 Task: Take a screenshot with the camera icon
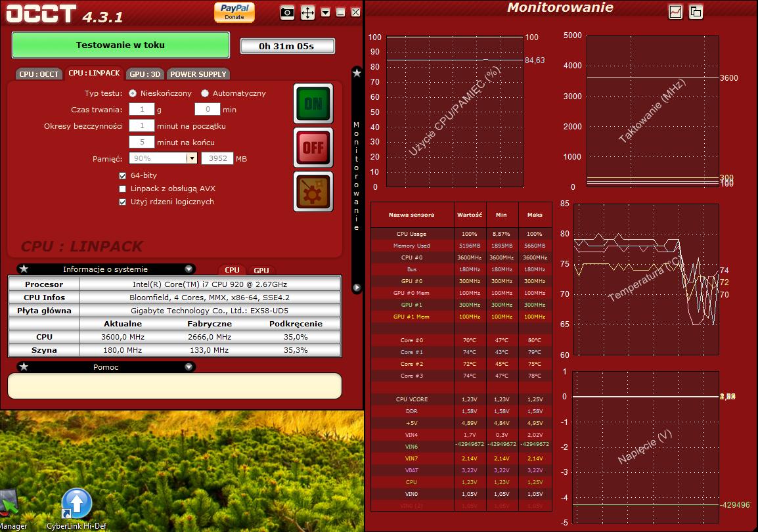[287, 12]
